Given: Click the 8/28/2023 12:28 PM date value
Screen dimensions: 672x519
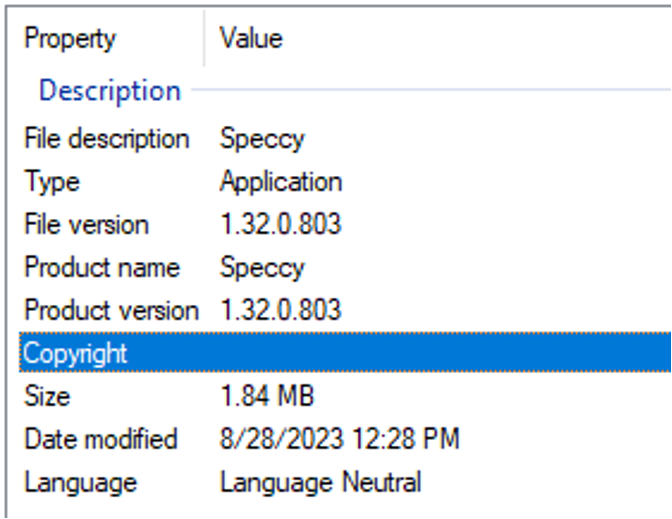Looking at the screenshot, I should (x=339, y=438).
